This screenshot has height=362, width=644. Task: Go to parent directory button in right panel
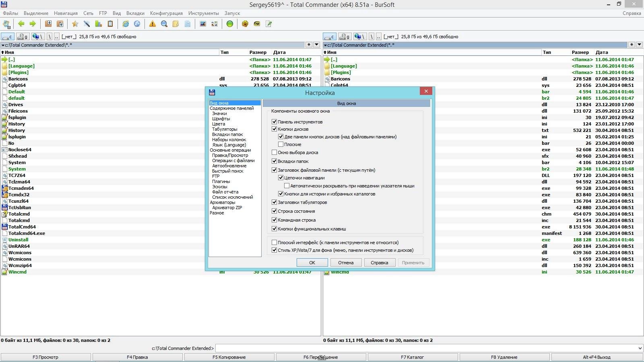tap(379, 37)
